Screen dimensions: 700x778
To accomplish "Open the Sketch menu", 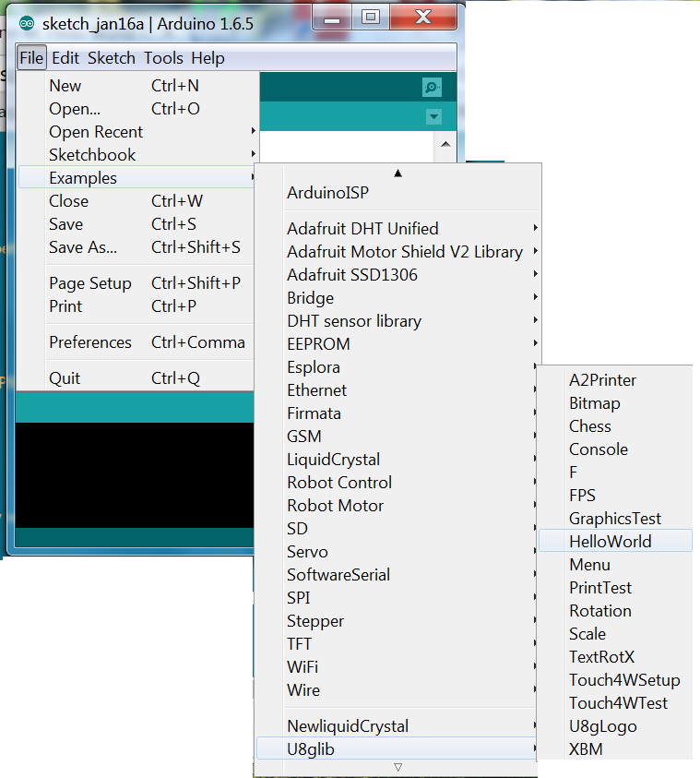I will pyautogui.click(x=112, y=57).
